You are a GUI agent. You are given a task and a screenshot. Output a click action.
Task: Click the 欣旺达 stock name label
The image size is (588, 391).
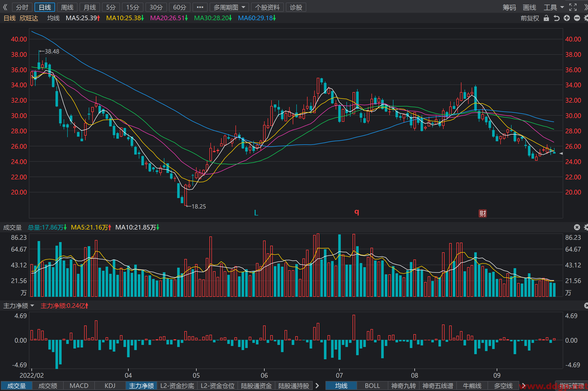click(x=29, y=18)
